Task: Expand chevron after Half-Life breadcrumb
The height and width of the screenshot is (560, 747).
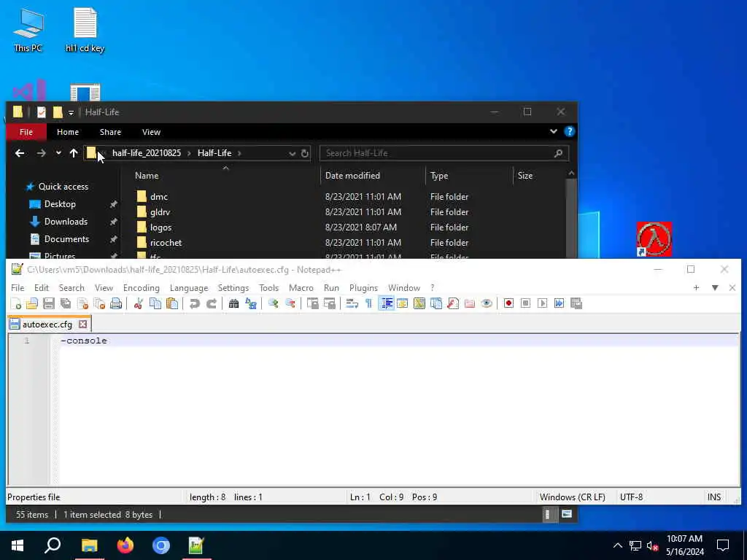Action: 239,153
